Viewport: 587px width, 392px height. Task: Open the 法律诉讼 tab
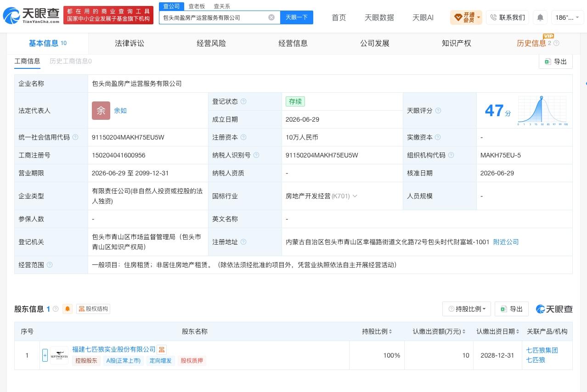[130, 43]
